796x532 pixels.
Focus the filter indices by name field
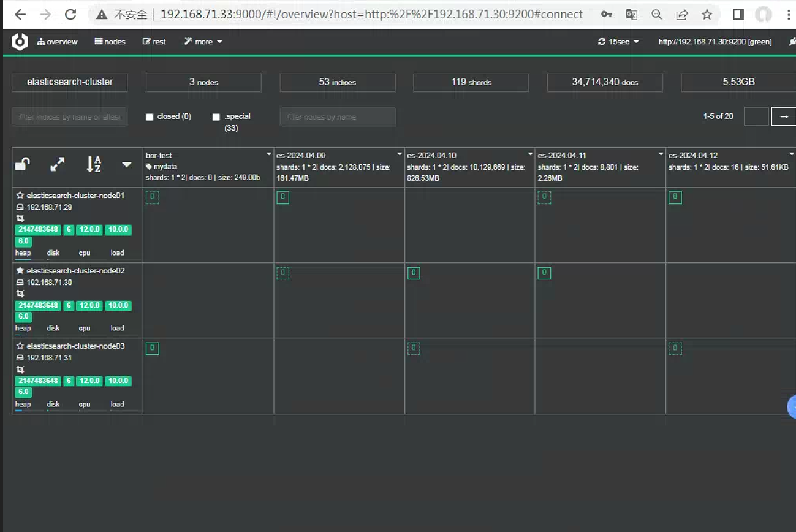click(x=69, y=117)
